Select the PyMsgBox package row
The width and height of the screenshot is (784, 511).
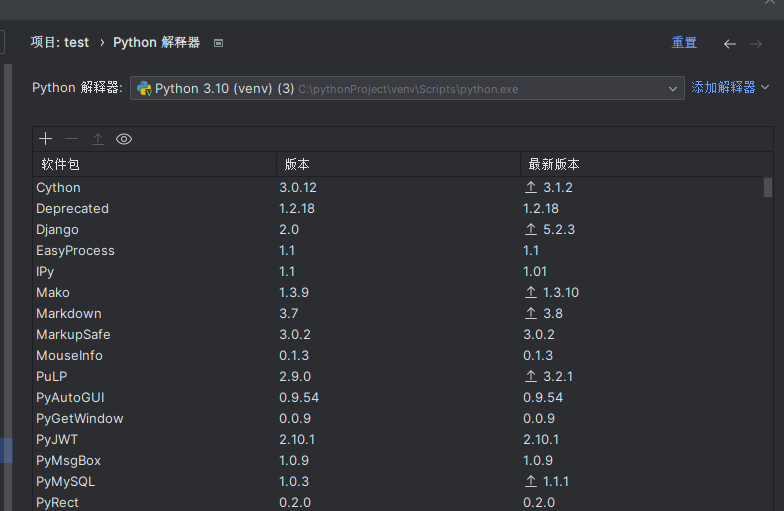tap(398, 460)
